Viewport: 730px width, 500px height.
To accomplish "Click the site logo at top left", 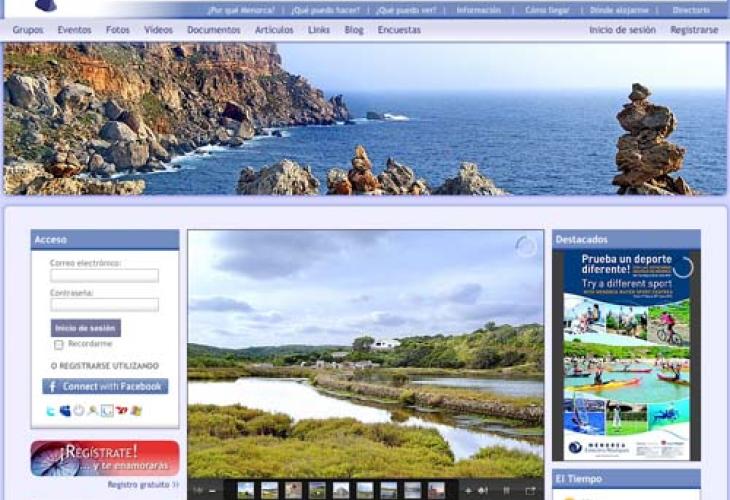I will [x=45, y=5].
